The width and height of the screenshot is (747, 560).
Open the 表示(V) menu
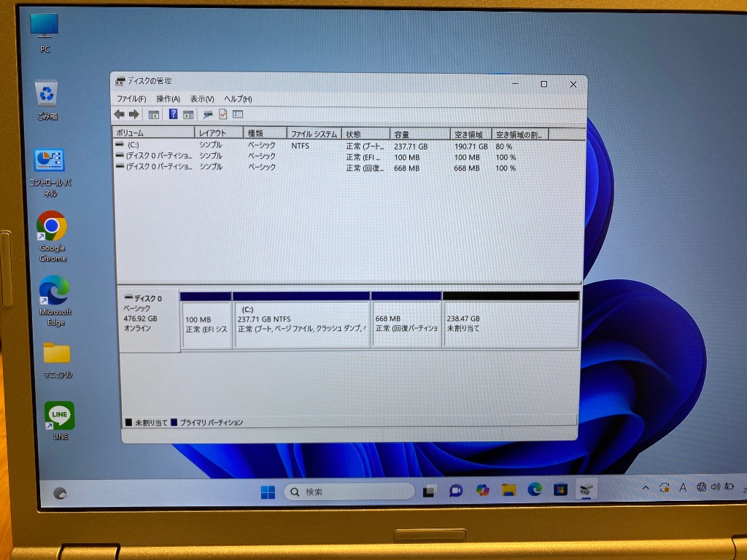202,99
